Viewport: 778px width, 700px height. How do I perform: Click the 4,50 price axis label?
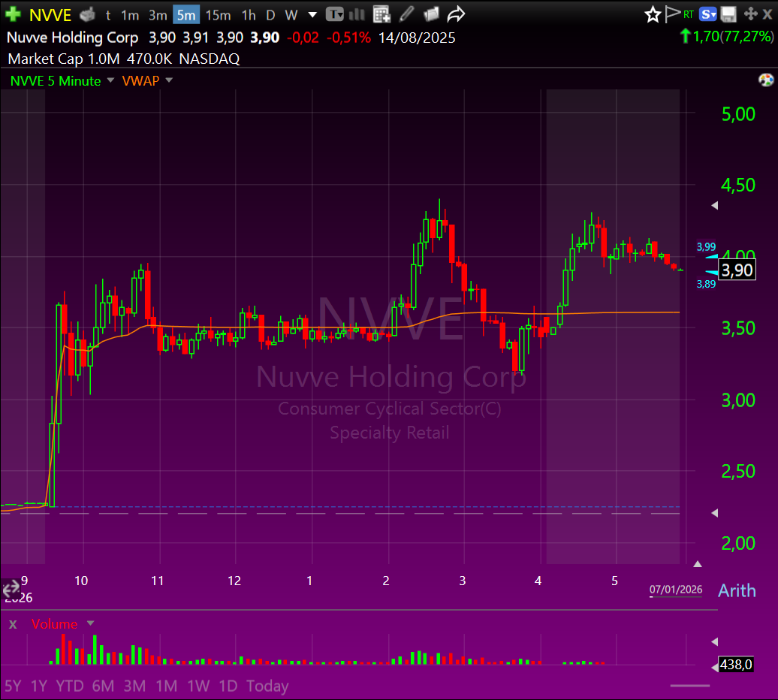[738, 186]
